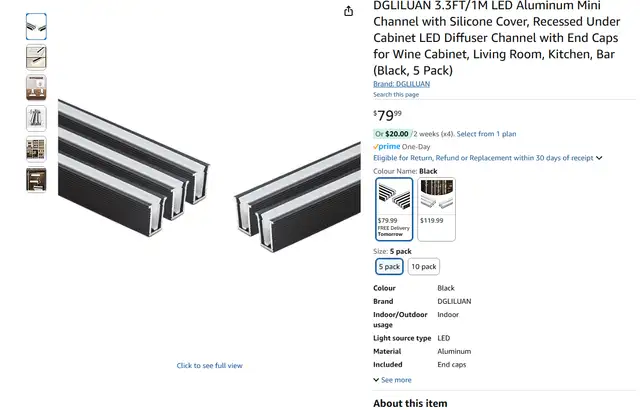
Task: Expand See more product details
Action: (x=392, y=380)
